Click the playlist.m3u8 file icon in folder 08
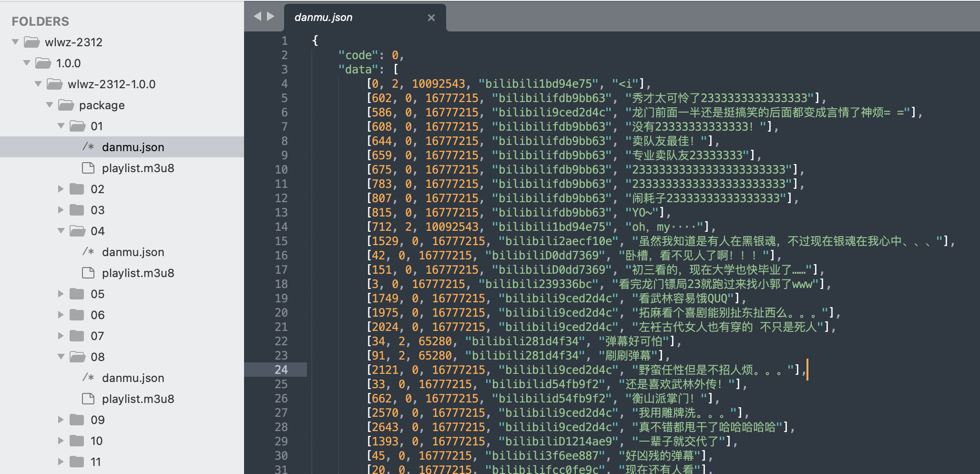Image resolution: width=980 pixels, height=474 pixels. [x=88, y=399]
